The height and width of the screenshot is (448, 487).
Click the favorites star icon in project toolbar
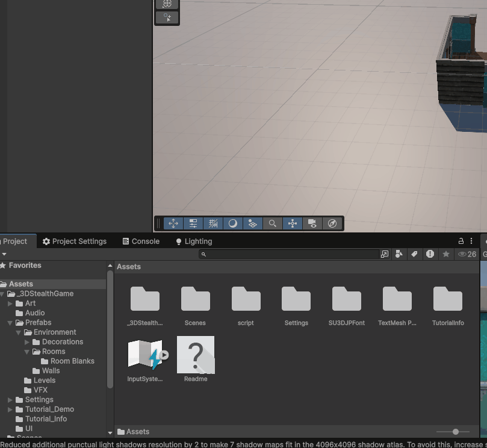point(445,254)
